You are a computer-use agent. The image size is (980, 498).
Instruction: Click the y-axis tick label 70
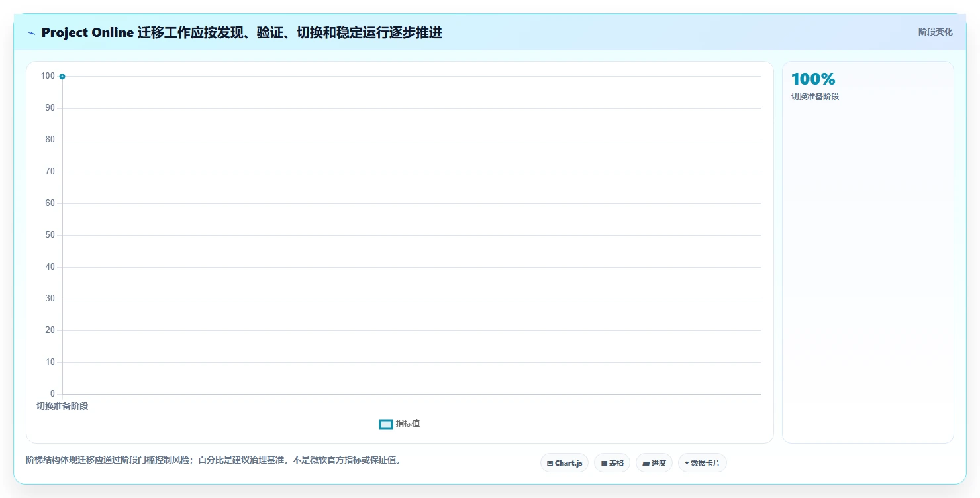point(50,172)
